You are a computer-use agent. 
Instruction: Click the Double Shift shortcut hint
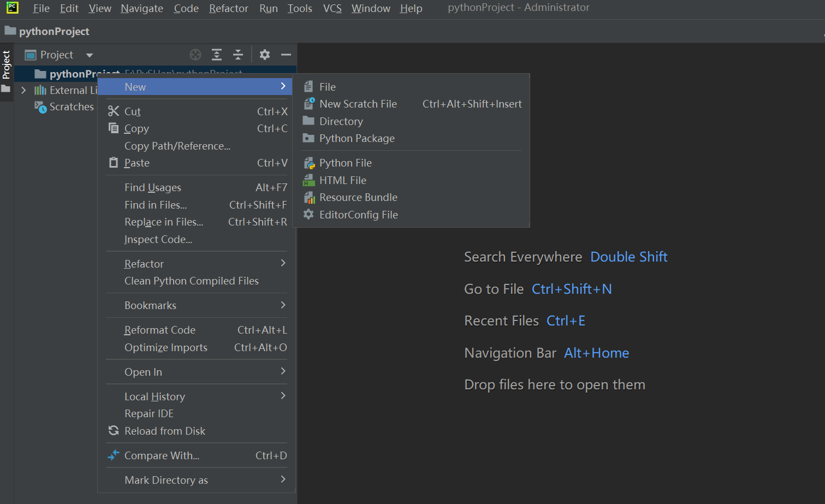click(x=629, y=257)
